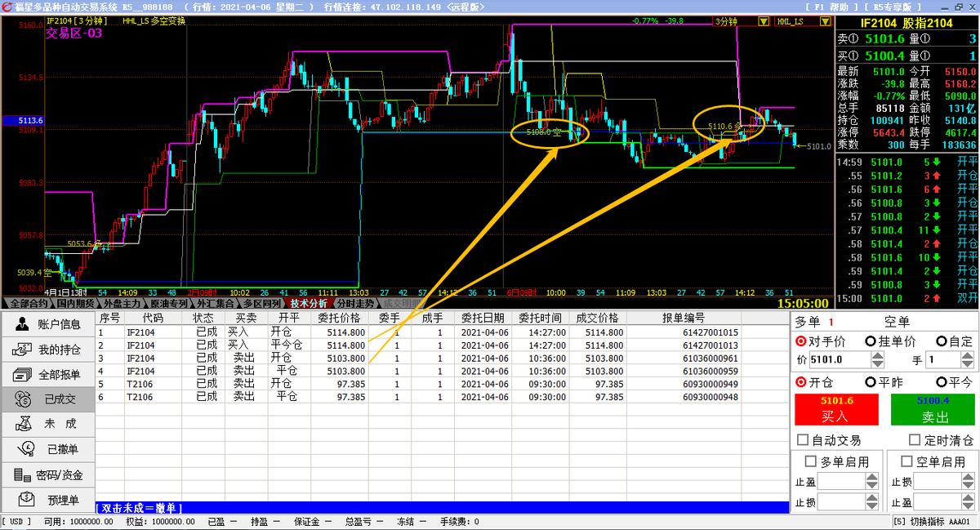Enable the 自动交易 checkbox
The width and height of the screenshot is (980, 530).
pos(804,440)
